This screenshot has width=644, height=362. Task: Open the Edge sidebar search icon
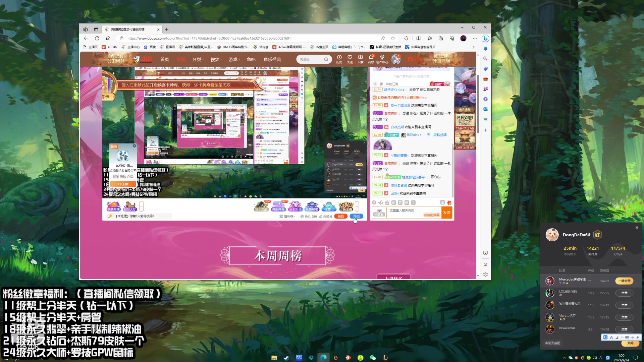coord(485,59)
